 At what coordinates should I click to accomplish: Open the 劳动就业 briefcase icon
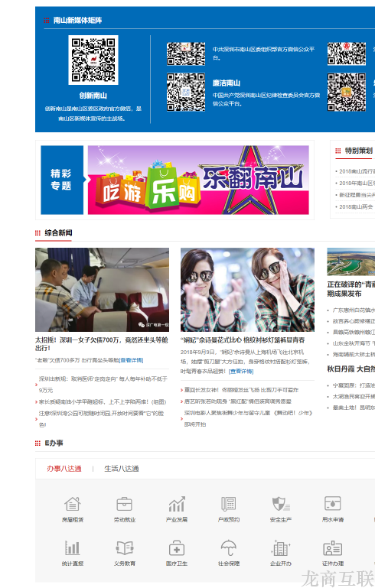(124, 504)
